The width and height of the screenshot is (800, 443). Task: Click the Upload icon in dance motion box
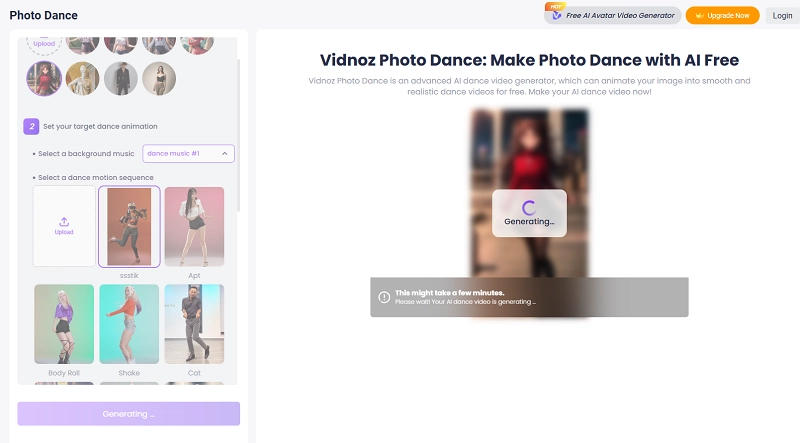(64, 222)
